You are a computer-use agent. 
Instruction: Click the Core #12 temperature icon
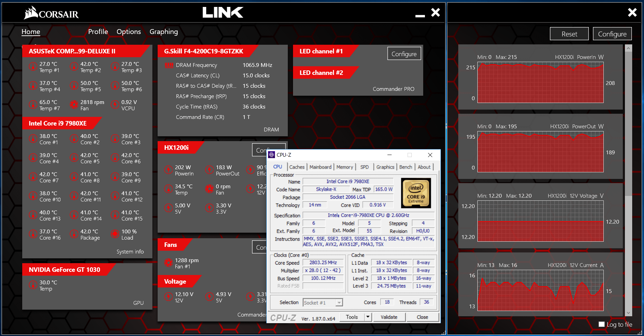click(115, 196)
